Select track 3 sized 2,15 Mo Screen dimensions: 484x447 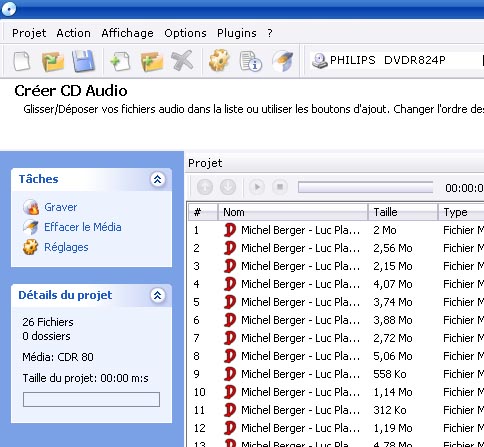coord(336,266)
